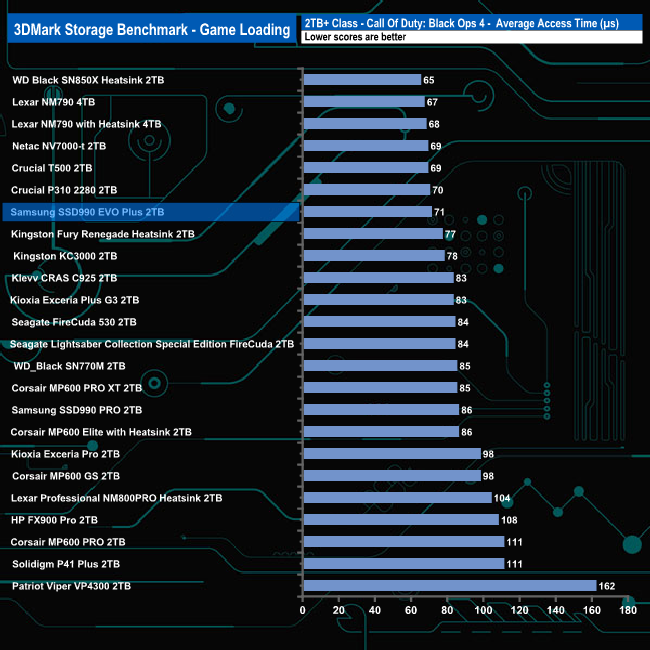This screenshot has width=650, height=650.
Task: Select the 'HP FX900 Pro 2TB' label
Action: [x=54, y=520]
